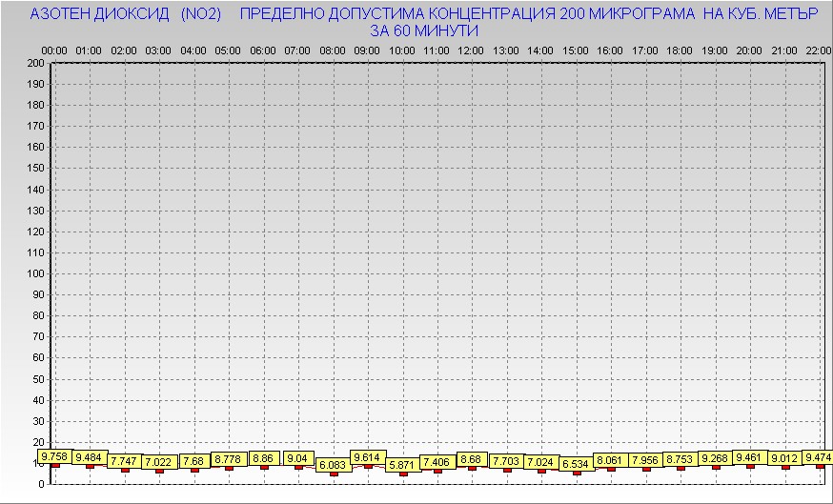
Task: Click the 200 value on the vertical axis
Action: point(35,63)
